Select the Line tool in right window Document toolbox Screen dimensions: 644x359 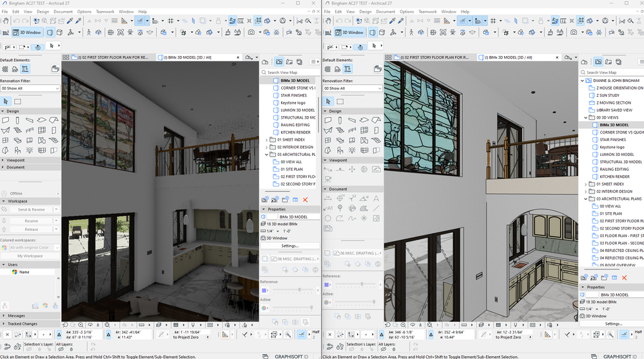coord(376,208)
